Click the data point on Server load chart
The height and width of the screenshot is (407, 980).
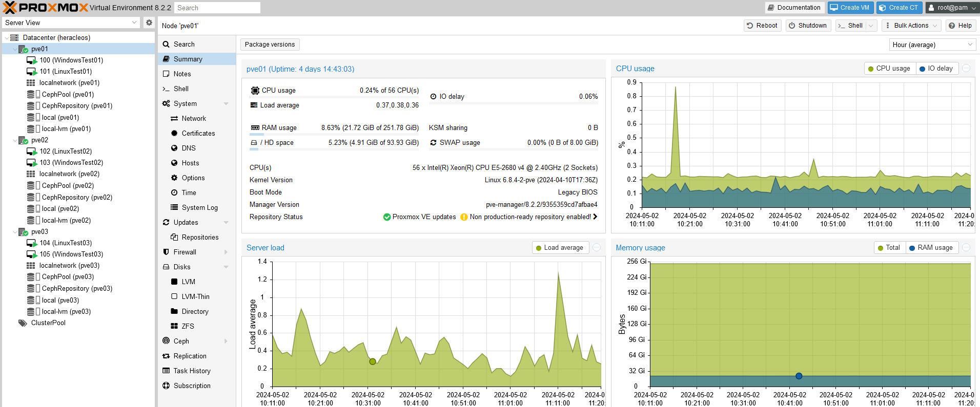(x=373, y=361)
